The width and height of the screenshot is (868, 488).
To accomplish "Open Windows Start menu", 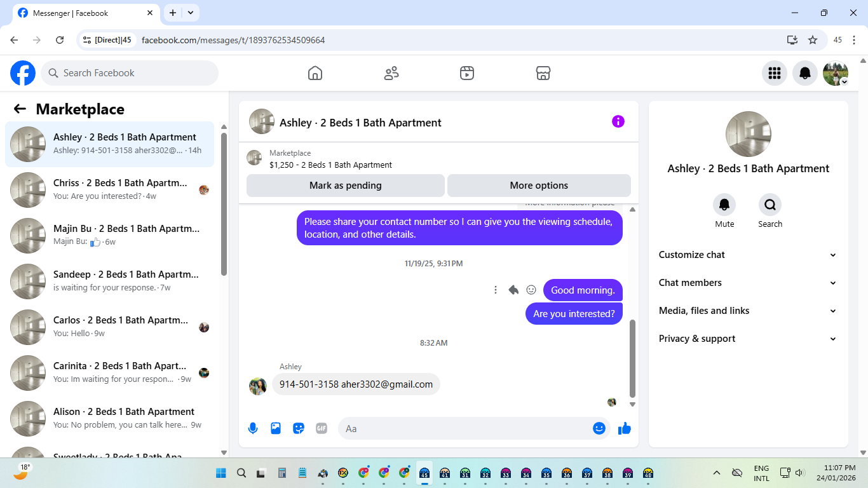I will (x=221, y=473).
